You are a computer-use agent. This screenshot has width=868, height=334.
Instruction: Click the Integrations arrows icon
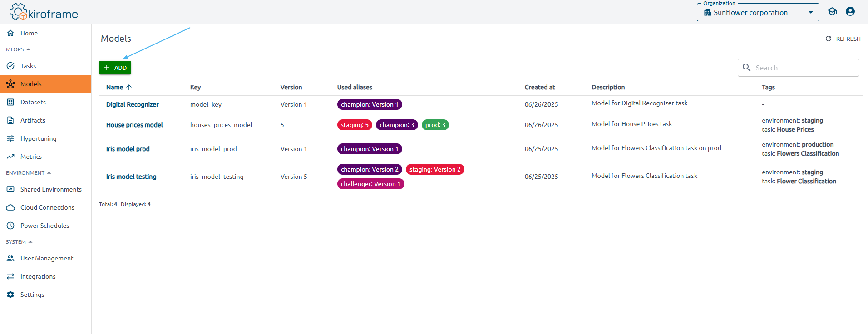pyautogui.click(x=10, y=276)
